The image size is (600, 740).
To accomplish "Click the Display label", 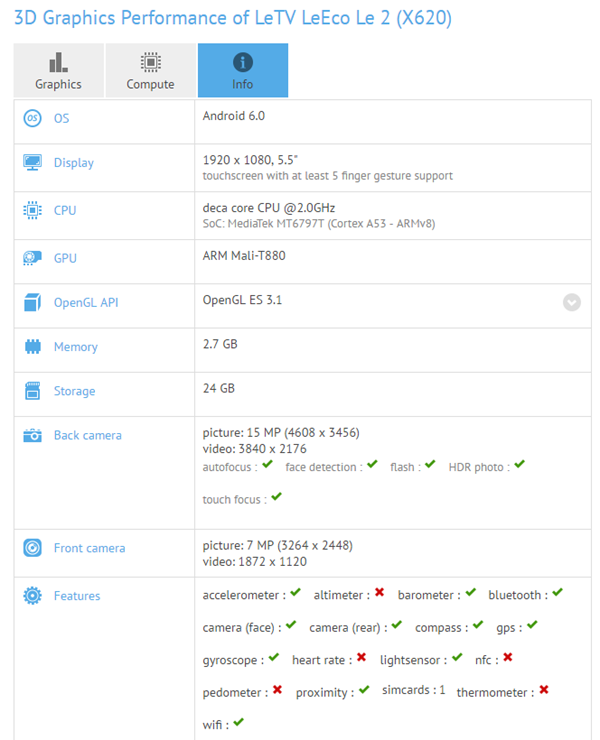I will 74,163.
